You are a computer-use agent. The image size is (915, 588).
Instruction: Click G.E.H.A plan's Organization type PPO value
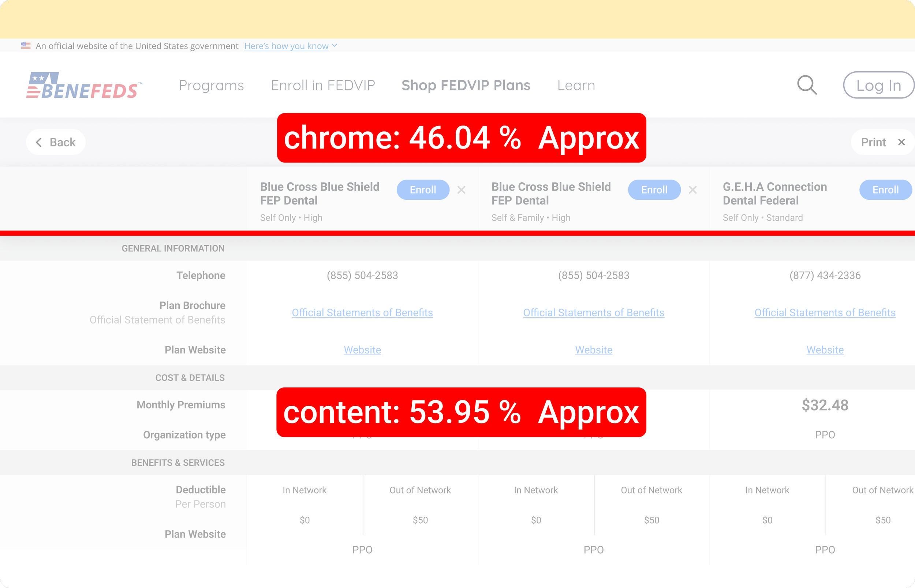825,435
